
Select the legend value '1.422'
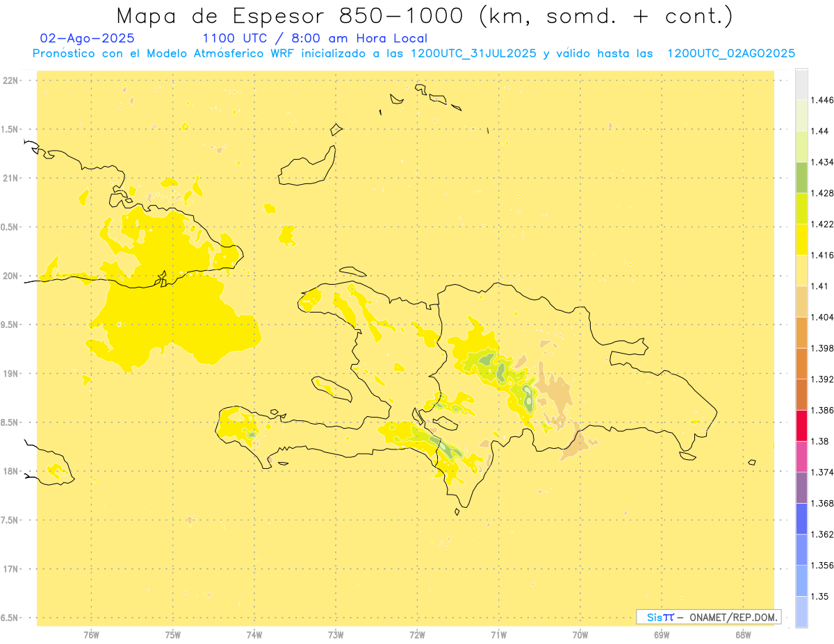(x=821, y=224)
